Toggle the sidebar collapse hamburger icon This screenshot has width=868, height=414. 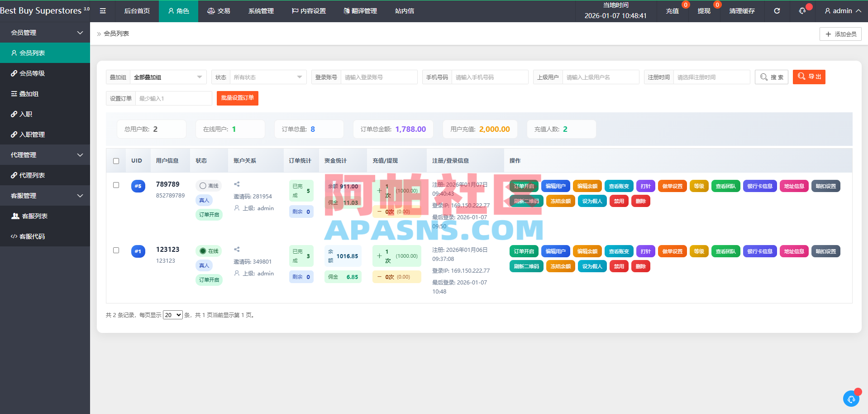coord(103,11)
